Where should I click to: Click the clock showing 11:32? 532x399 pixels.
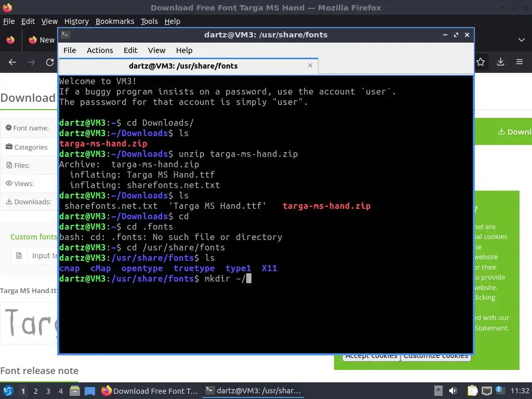(520, 391)
